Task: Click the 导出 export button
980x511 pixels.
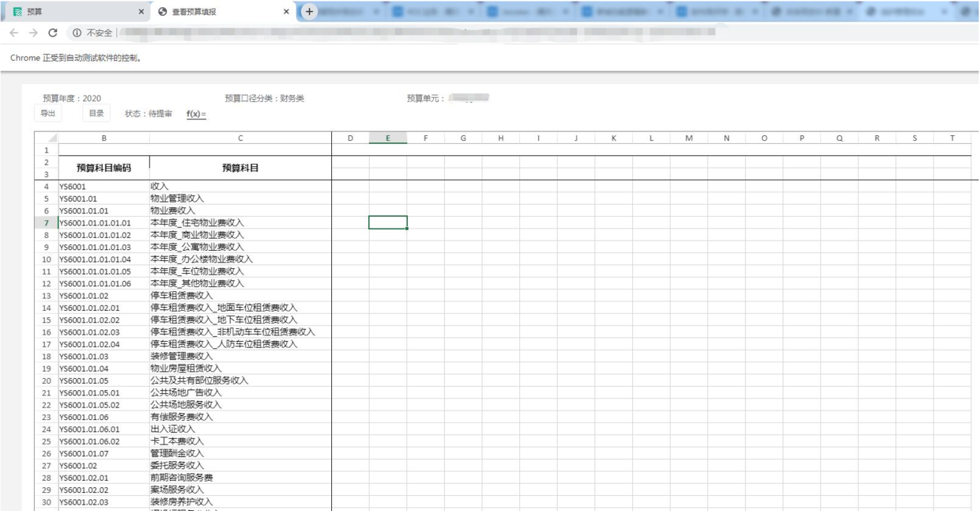Action: pyautogui.click(x=48, y=114)
